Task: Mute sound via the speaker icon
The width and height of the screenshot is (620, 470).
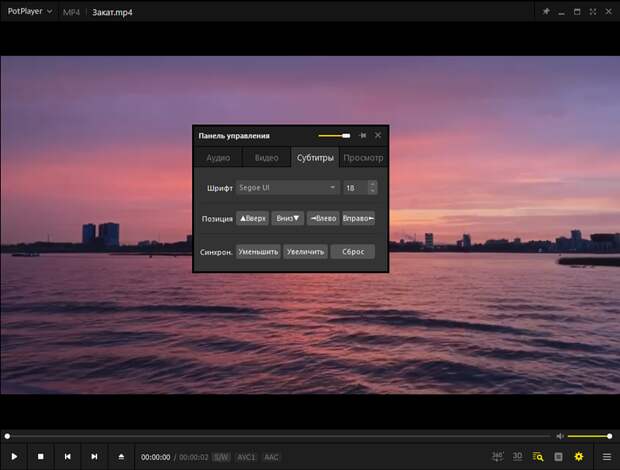Action: pos(560,436)
